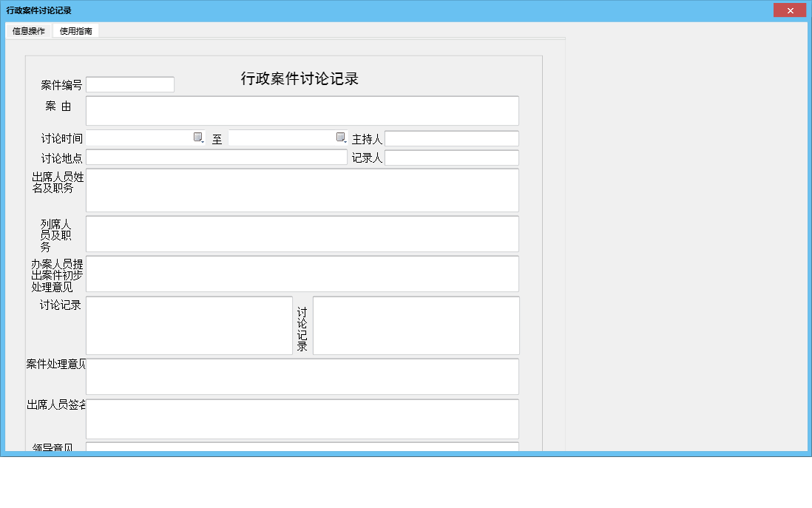Click the vertical 讨论记录 label
Screen dimensions: 812x508
coord(302,329)
